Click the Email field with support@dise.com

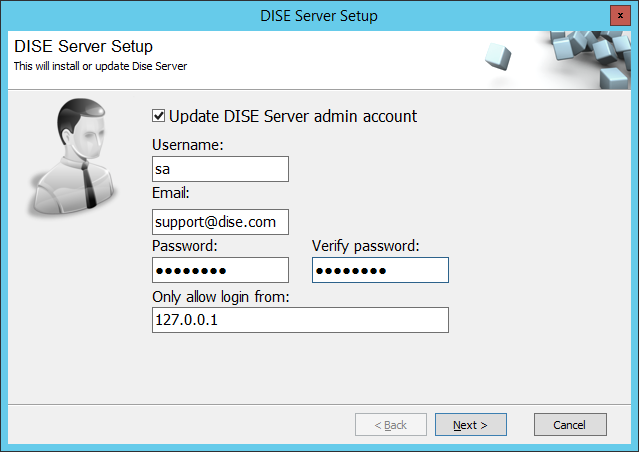pos(220,222)
